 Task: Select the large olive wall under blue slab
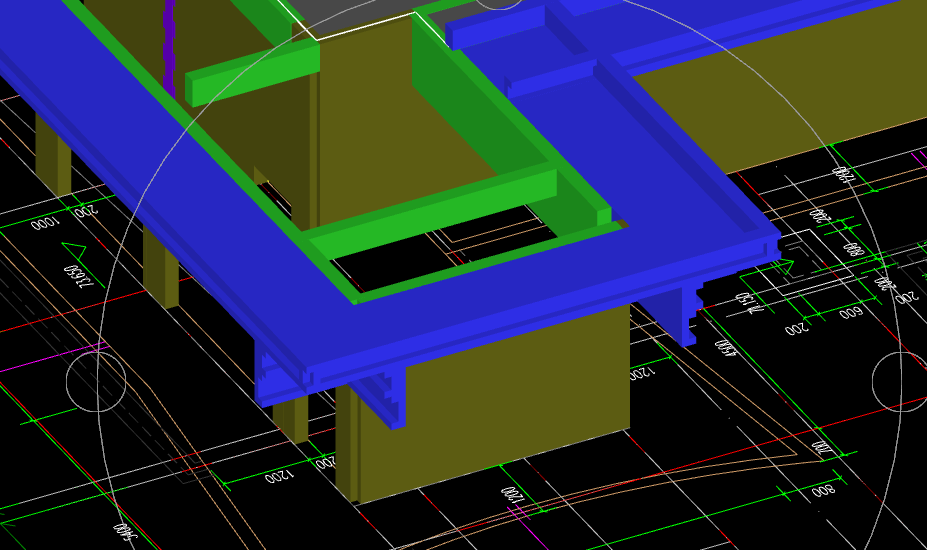coord(494,402)
